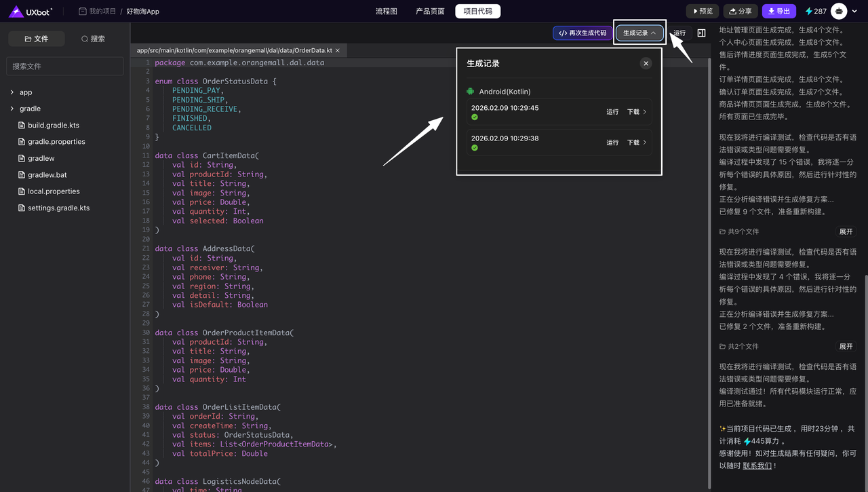Click the robot avatar icon
This screenshot has height=492, width=868.
[x=839, y=11]
